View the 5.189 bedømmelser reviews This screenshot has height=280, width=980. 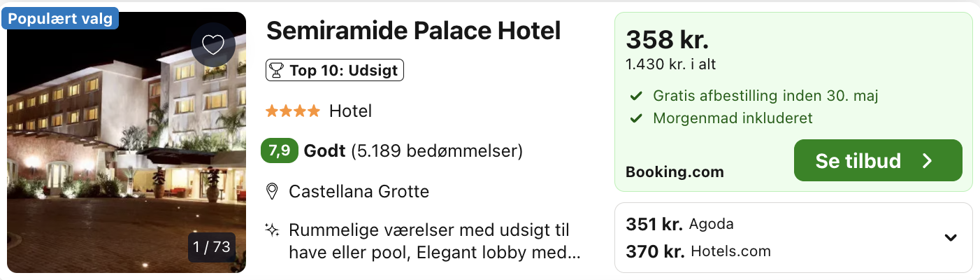437,150
